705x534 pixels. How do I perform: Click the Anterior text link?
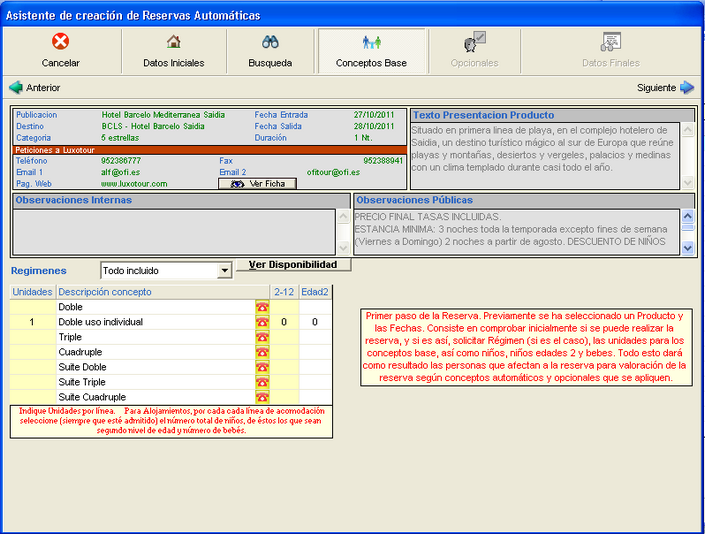point(43,88)
